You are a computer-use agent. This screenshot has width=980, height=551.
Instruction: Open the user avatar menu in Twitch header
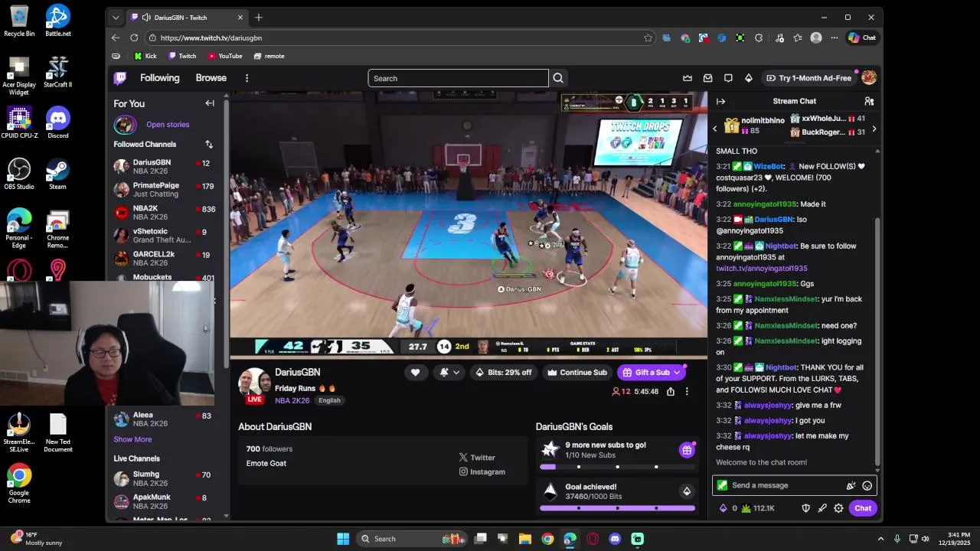click(869, 77)
